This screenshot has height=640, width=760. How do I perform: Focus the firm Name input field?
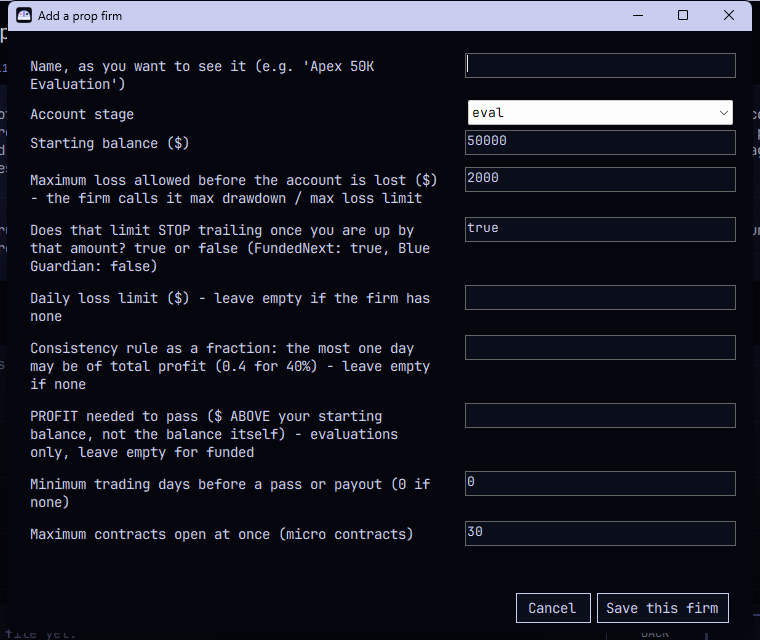click(x=600, y=65)
